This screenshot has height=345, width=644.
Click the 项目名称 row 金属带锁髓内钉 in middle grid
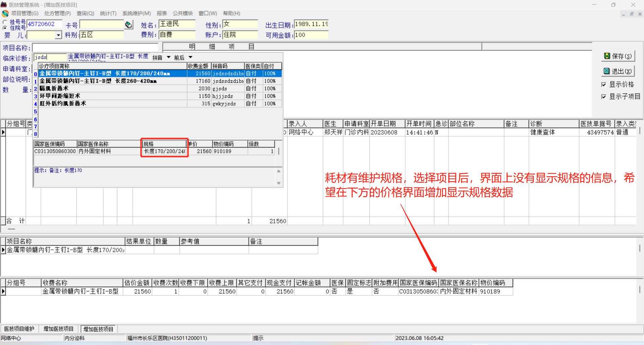65,250
